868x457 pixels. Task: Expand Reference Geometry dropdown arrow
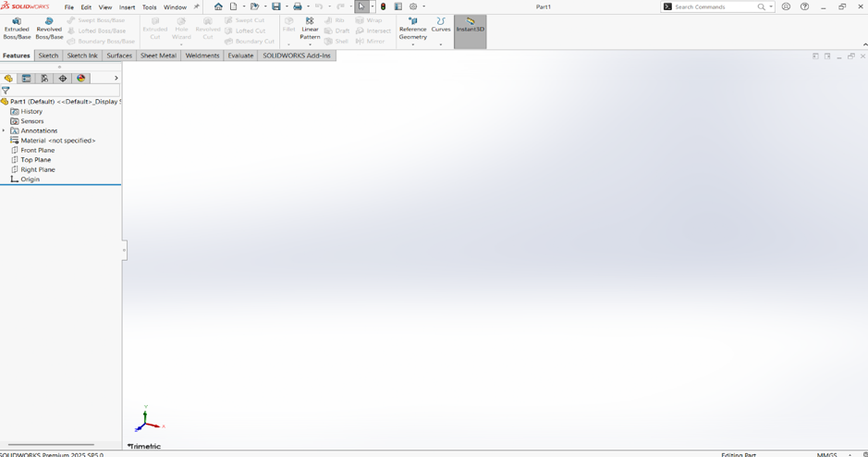pos(412,45)
